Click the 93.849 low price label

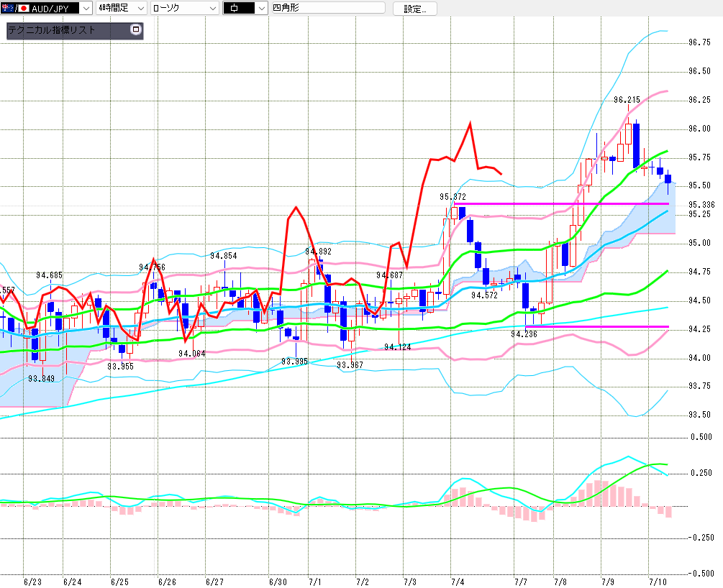point(41,378)
